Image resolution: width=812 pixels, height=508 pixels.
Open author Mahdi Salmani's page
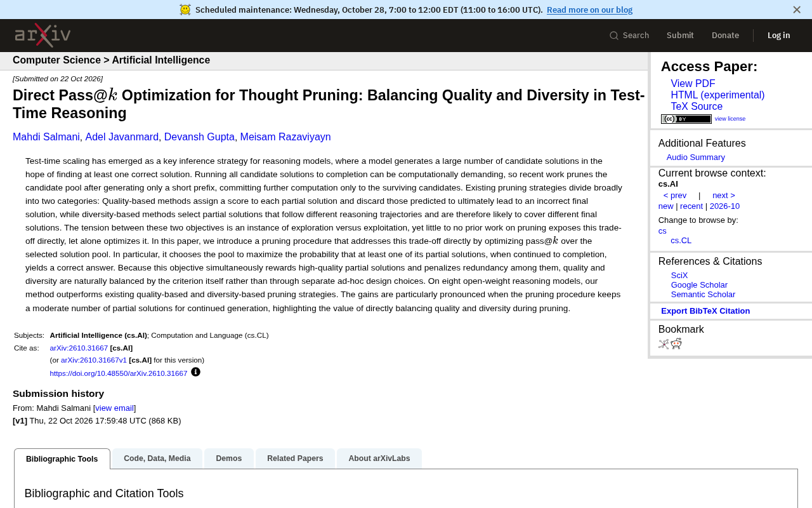coord(46,137)
